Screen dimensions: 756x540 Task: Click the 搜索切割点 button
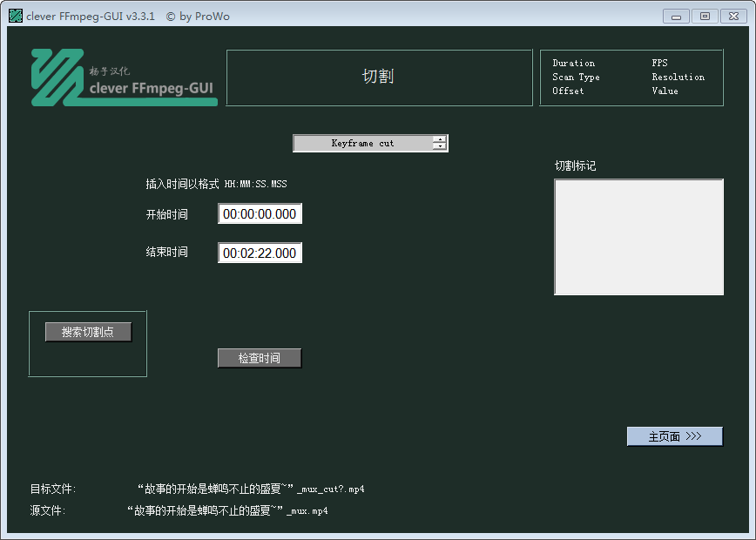coord(88,332)
